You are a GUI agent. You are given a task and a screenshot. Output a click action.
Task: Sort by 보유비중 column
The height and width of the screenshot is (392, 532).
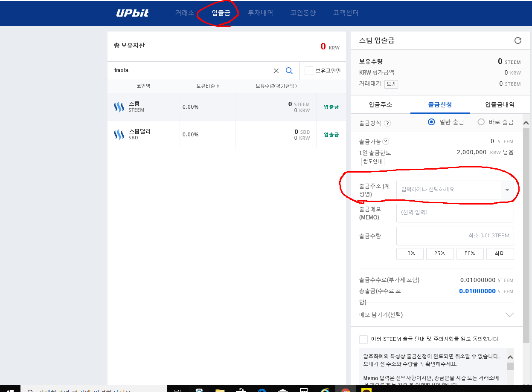(x=208, y=86)
